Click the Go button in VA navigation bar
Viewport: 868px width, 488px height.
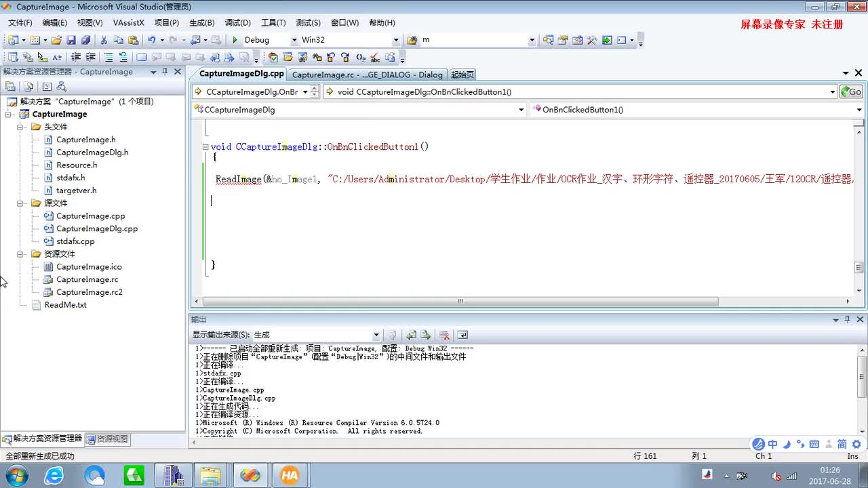click(851, 91)
